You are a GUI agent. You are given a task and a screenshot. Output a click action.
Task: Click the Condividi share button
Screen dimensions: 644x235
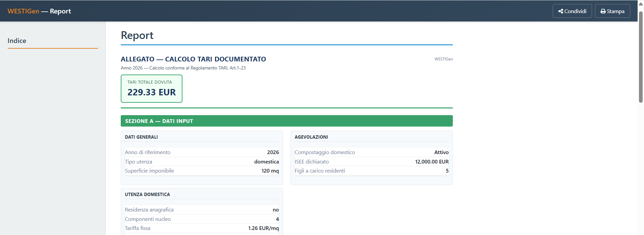coord(572,11)
